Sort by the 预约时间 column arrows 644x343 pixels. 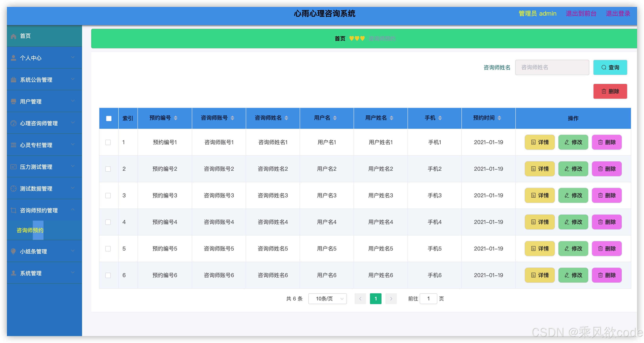499,118
